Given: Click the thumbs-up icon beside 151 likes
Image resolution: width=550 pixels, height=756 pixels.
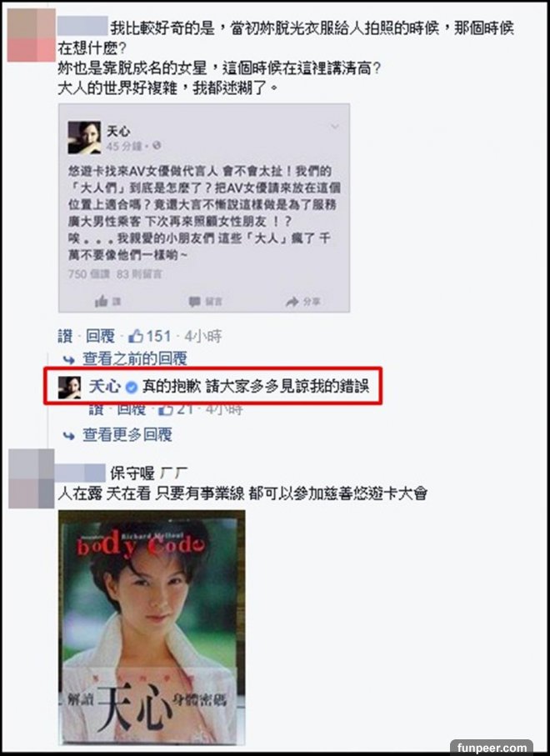Looking at the screenshot, I should click(x=136, y=336).
